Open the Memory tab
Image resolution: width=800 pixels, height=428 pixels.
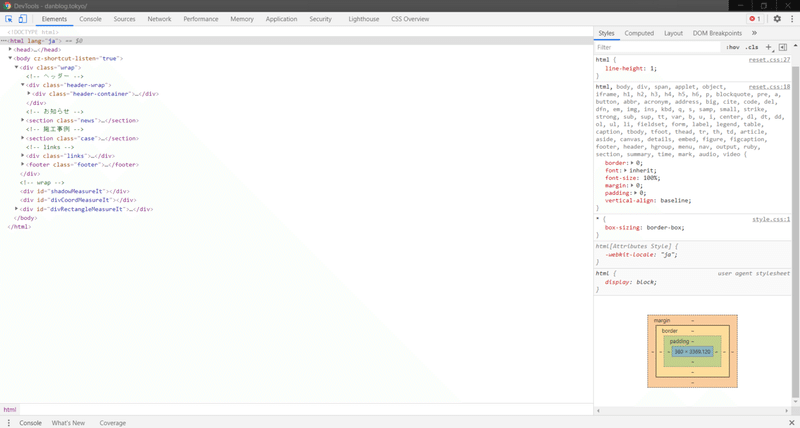[242, 19]
